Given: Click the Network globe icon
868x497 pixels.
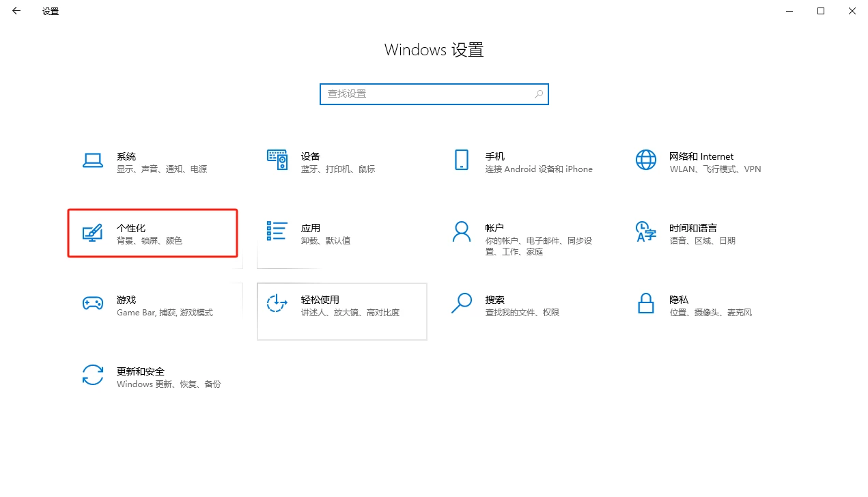Looking at the screenshot, I should pyautogui.click(x=645, y=160).
